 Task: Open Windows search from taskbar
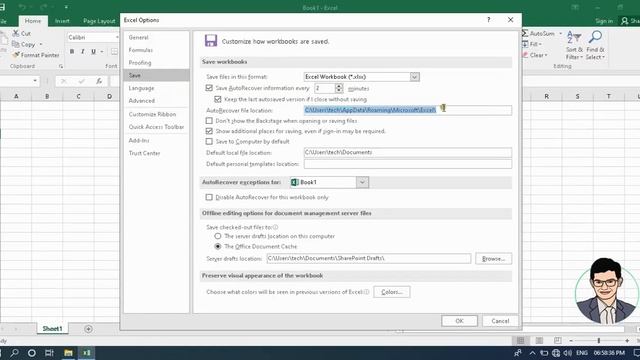tap(15, 353)
